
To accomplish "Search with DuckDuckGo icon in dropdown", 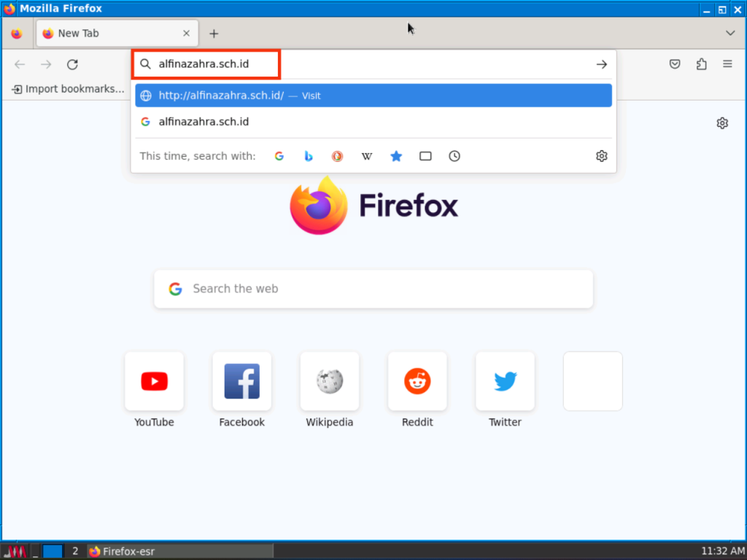I will (x=338, y=156).
